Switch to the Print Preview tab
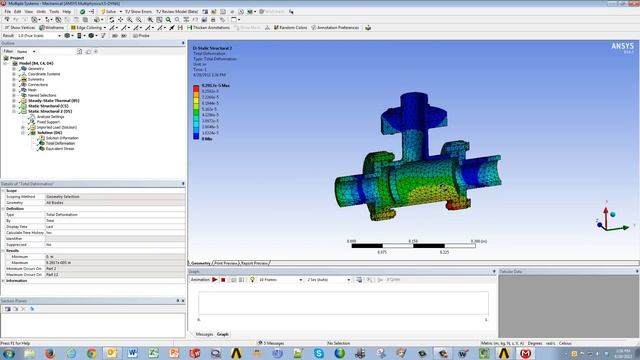Screen dimensions: 640x360 (226, 263)
